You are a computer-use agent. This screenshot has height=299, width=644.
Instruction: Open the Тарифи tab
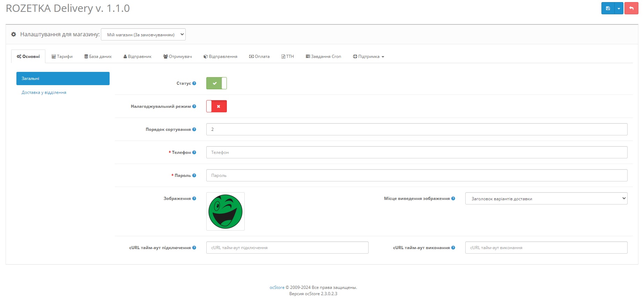(62, 57)
